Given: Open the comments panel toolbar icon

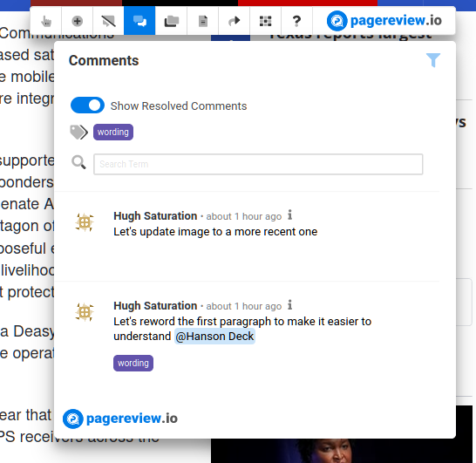Looking at the screenshot, I should (139, 21).
